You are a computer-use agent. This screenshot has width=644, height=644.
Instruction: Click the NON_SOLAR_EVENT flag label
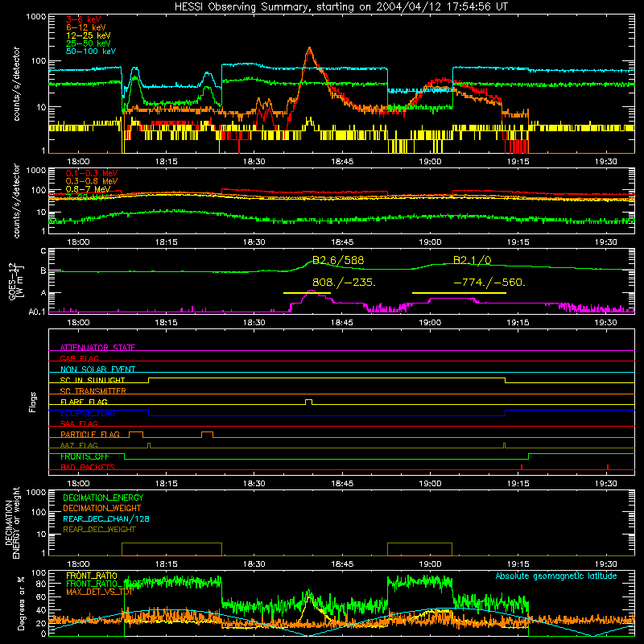point(97,369)
